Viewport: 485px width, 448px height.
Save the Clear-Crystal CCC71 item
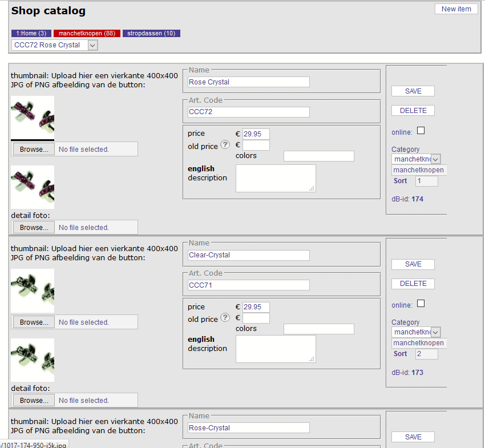413,264
